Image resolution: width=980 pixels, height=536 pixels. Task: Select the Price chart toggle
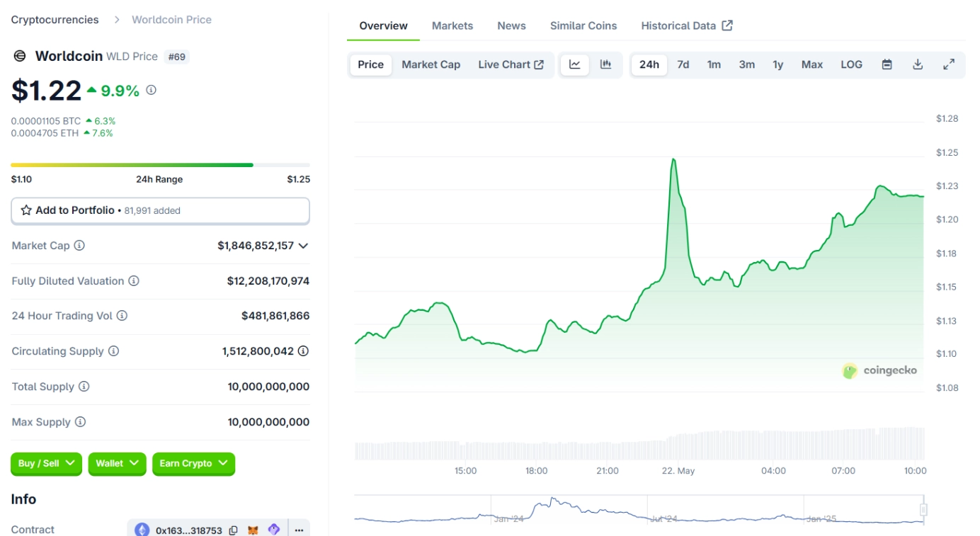[370, 64]
